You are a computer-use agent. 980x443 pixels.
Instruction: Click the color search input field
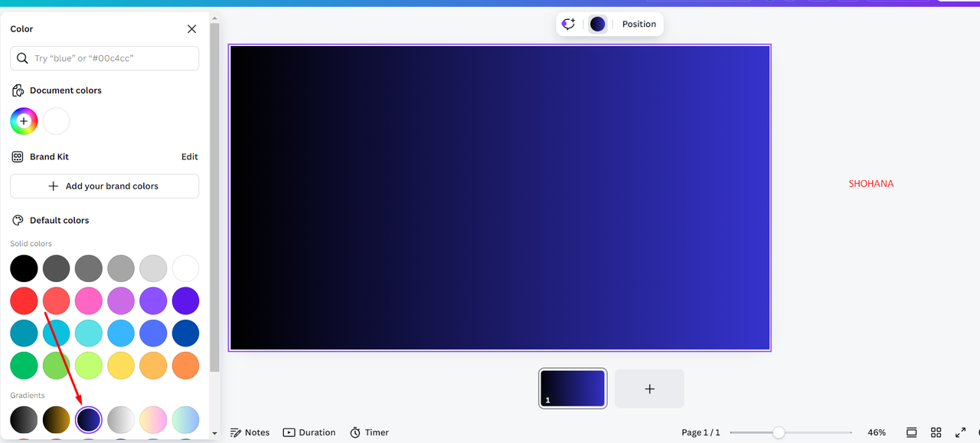(x=104, y=58)
